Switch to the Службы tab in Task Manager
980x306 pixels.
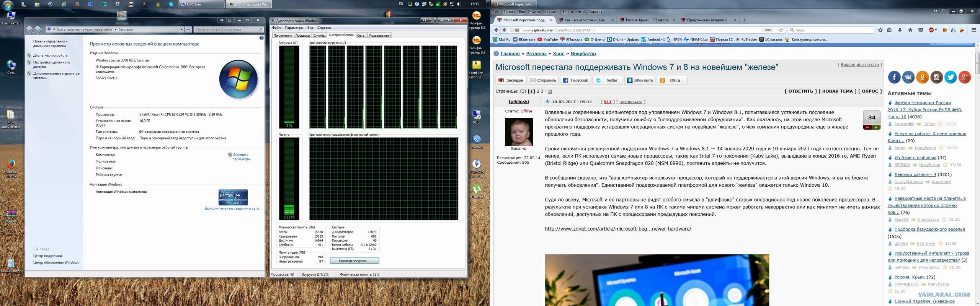(x=319, y=36)
